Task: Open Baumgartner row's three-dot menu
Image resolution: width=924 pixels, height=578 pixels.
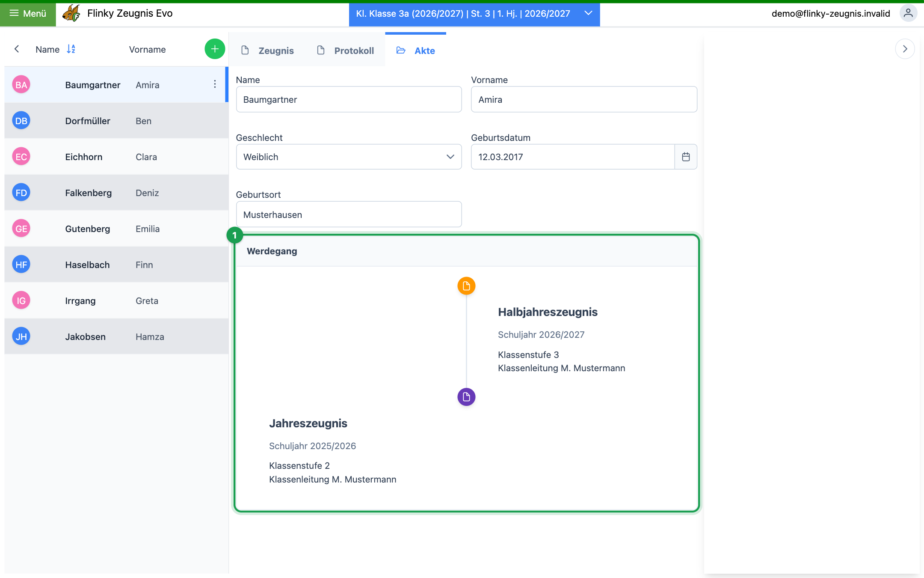Action: [x=215, y=84]
